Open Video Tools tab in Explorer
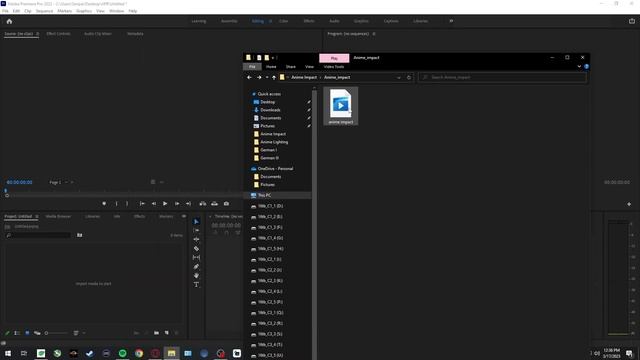 [334, 67]
